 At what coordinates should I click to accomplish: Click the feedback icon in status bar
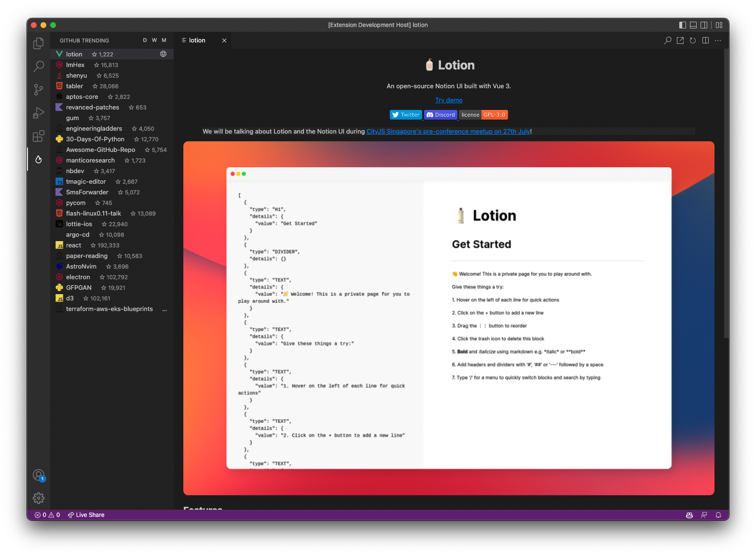(704, 515)
